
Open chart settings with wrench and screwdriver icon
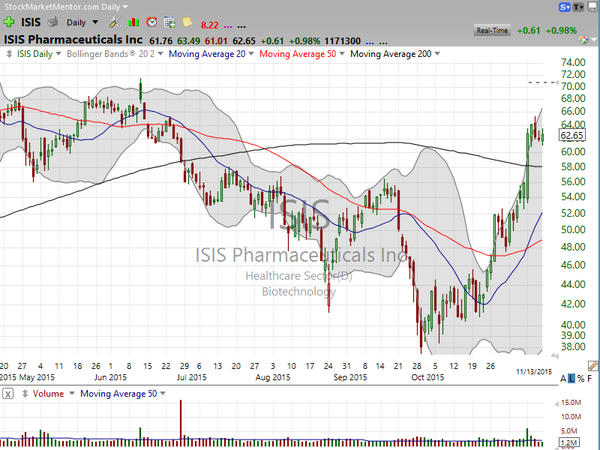[x=115, y=22]
